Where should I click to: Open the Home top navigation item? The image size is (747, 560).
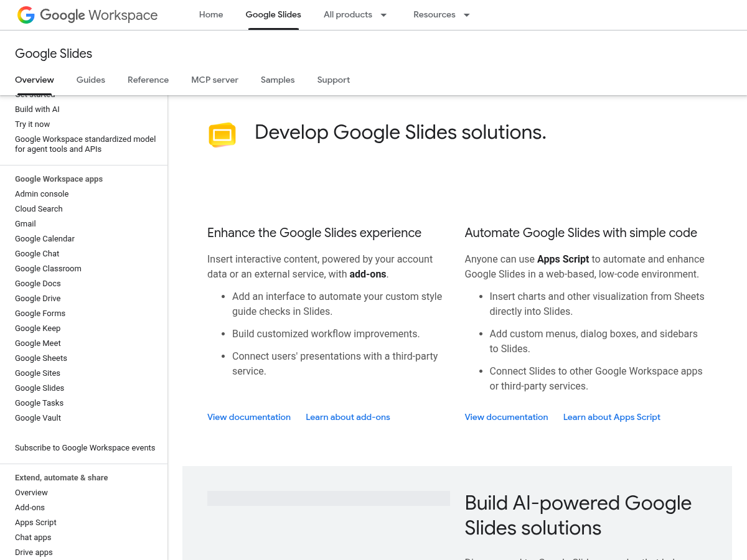pyautogui.click(x=211, y=14)
